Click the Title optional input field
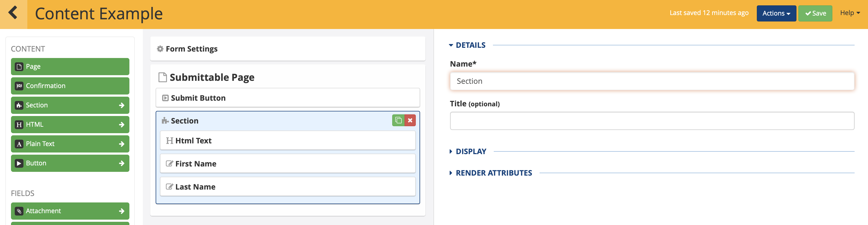Screen dimensions: 868x225 [x=652, y=121]
